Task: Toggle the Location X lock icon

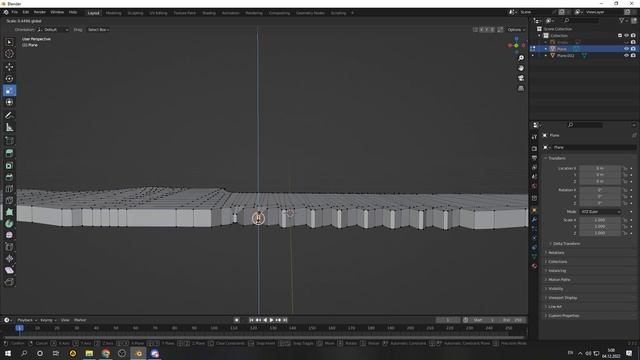Action: (x=625, y=168)
